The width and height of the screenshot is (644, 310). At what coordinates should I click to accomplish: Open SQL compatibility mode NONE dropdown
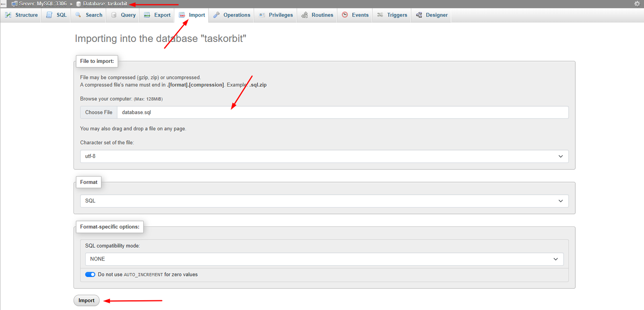click(324, 259)
